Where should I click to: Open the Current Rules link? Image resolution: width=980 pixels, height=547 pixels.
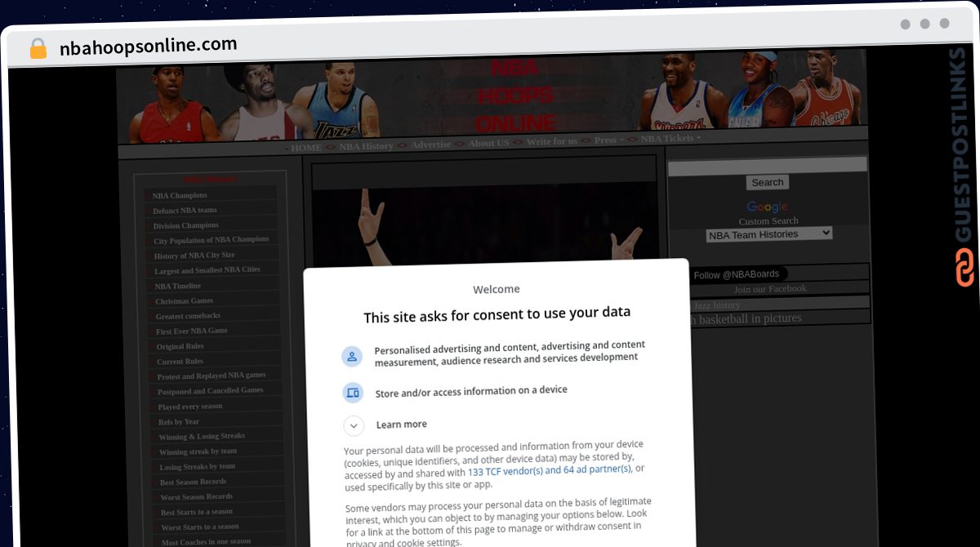click(180, 361)
